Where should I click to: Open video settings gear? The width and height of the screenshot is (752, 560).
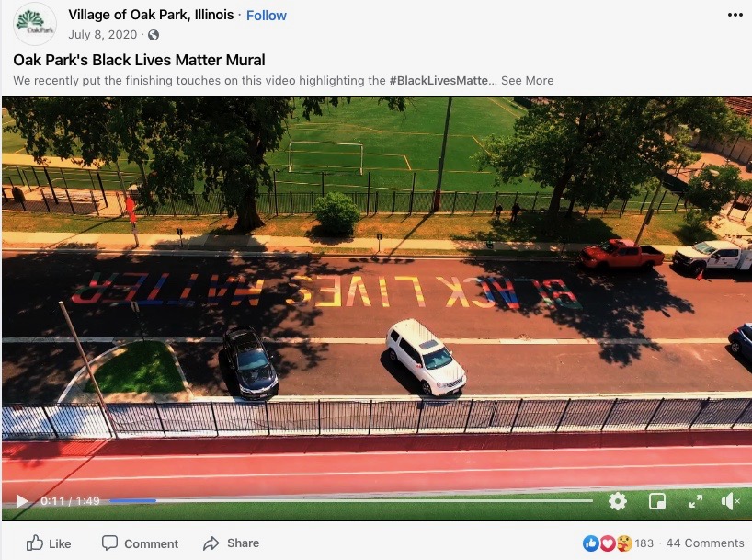(x=617, y=501)
